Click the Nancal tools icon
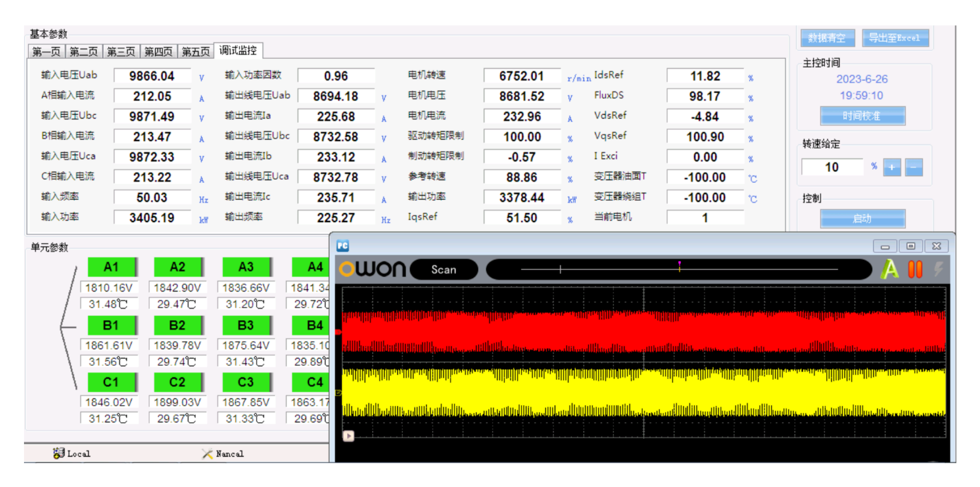Image resolution: width=980 pixels, height=487 pixels. pyautogui.click(x=207, y=454)
